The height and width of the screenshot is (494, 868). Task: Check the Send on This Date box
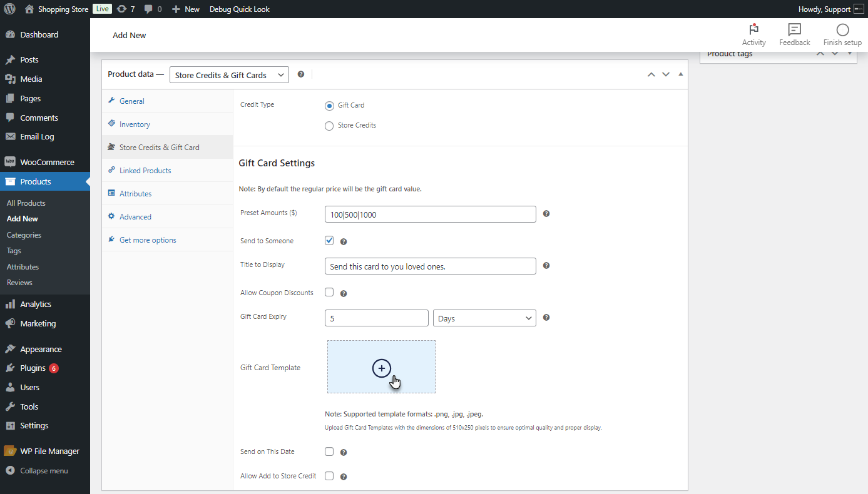329,451
